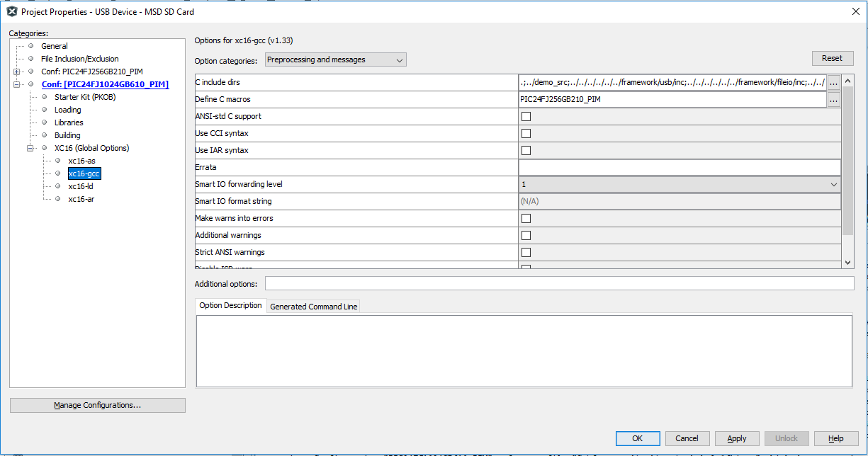Open Option categories dropdown
This screenshot has width=868, height=456.
pos(336,60)
